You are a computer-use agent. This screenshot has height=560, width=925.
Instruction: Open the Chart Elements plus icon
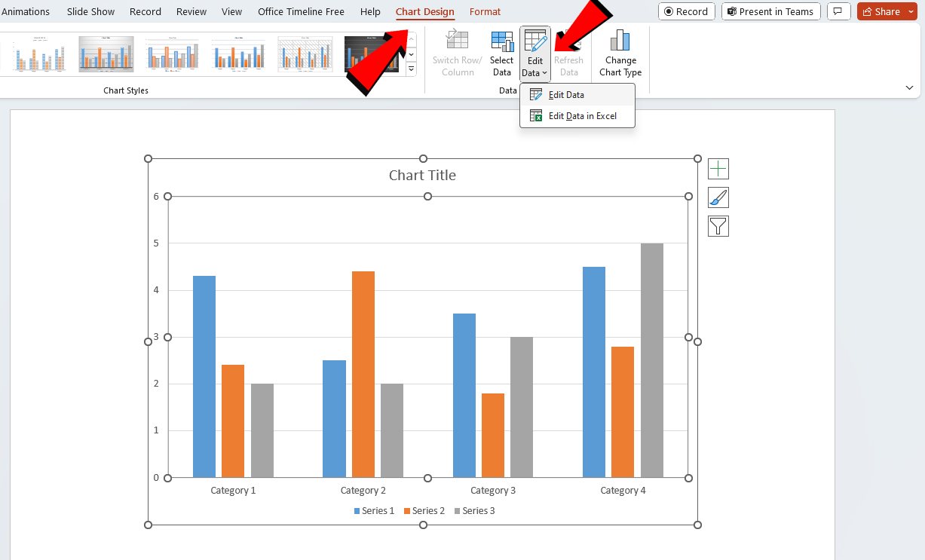point(718,169)
